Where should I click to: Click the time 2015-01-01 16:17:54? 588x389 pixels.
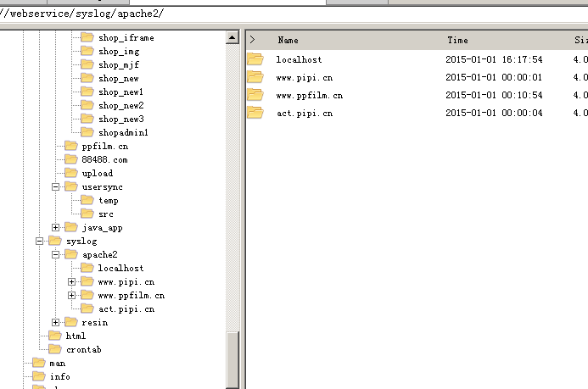tap(494, 59)
